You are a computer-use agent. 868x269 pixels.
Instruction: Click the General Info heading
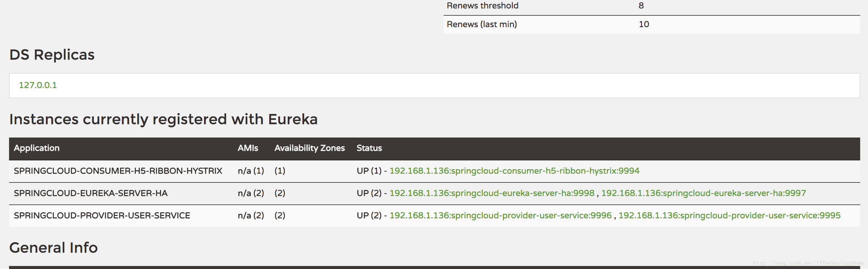(x=54, y=248)
